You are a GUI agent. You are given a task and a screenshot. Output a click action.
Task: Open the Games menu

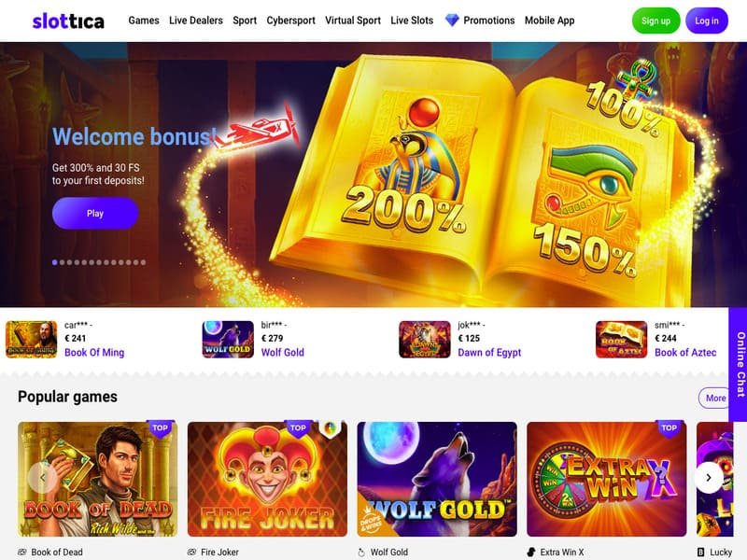point(144,21)
